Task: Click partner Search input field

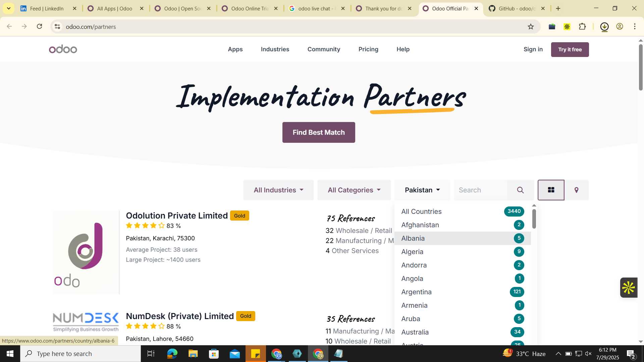Action: coord(481,190)
